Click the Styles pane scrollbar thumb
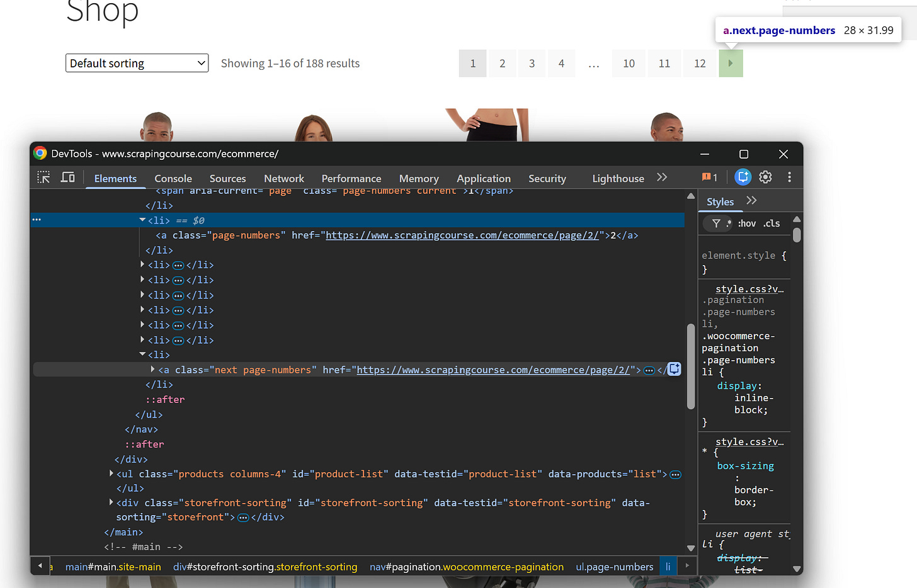 (x=797, y=235)
